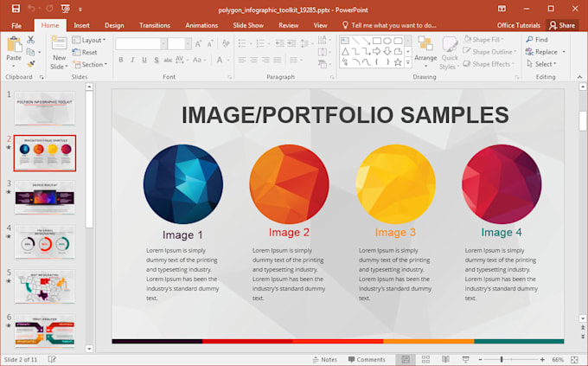Click the Save icon in title bar
The image size is (588, 366).
coord(16,9)
